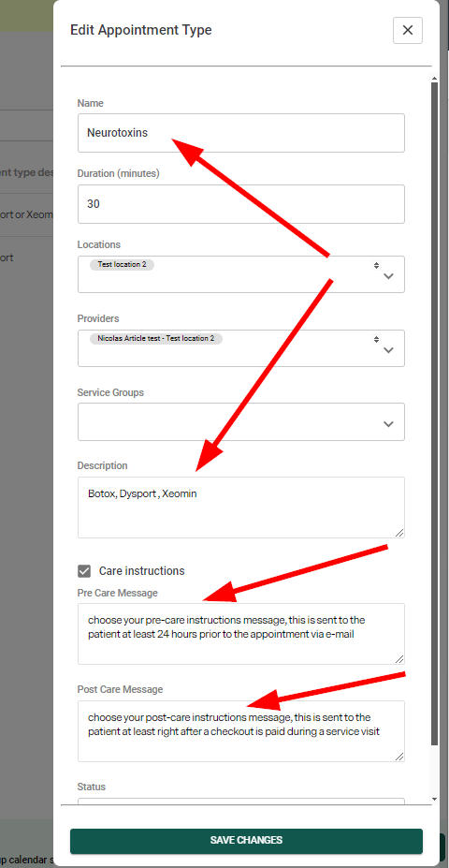Screen dimensions: 449x868
Task: Expand the Locations dropdown chevron
Action: pyautogui.click(x=389, y=275)
